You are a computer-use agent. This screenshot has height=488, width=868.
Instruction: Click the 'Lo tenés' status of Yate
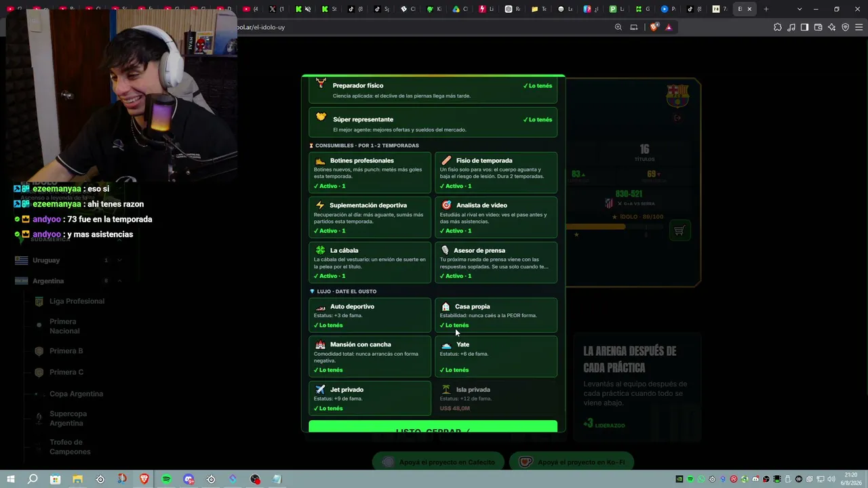454,370
